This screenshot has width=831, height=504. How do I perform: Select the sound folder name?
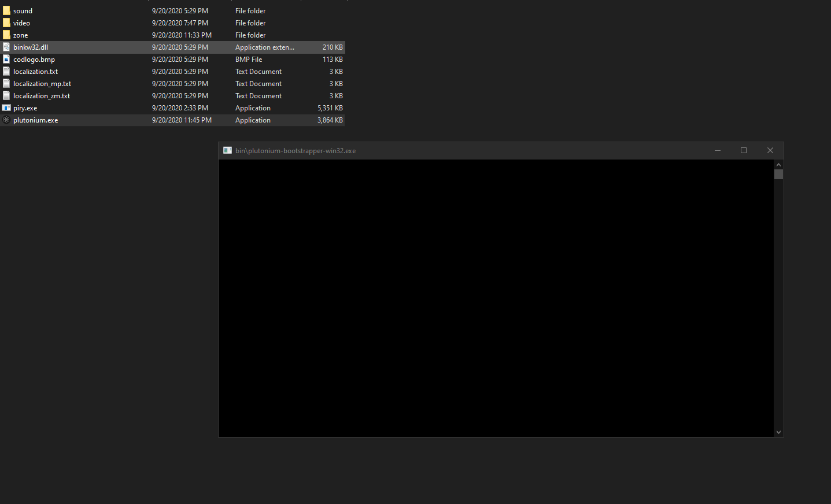click(23, 11)
